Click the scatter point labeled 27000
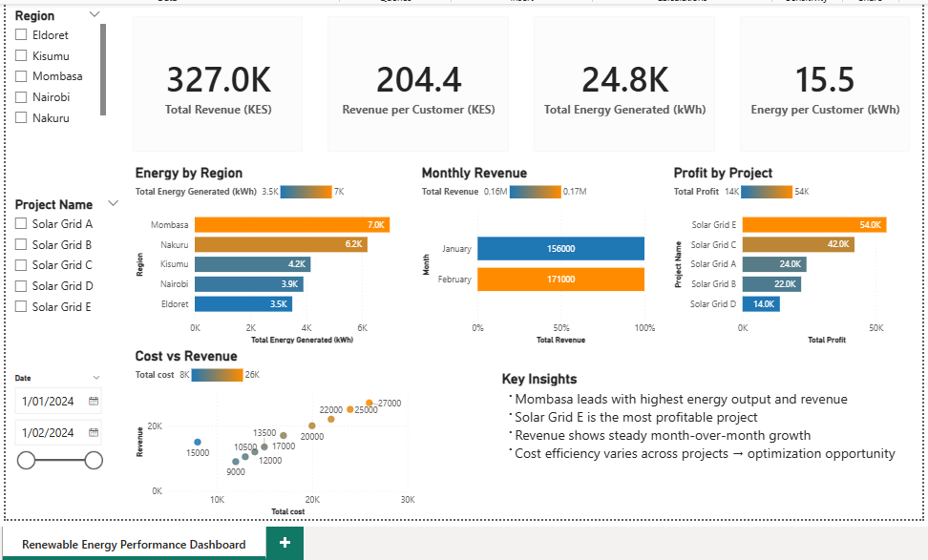This screenshot has width=928, height=560. (x=369, y=403)
